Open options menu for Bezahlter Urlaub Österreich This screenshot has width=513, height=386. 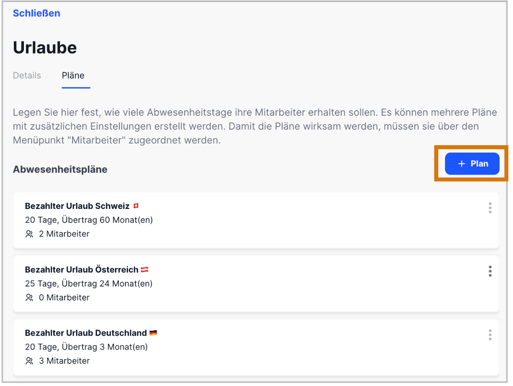coord(490,271)
